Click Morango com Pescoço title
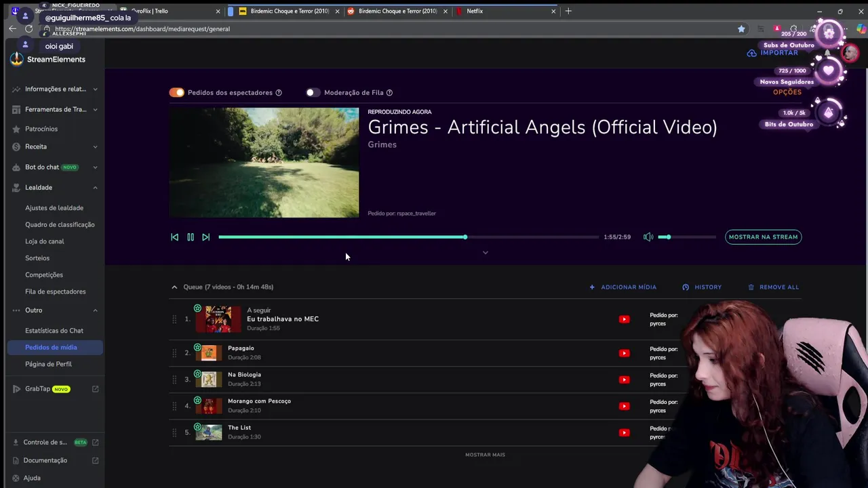This screenshot has width=868, height=488. (x=259, y=401)
